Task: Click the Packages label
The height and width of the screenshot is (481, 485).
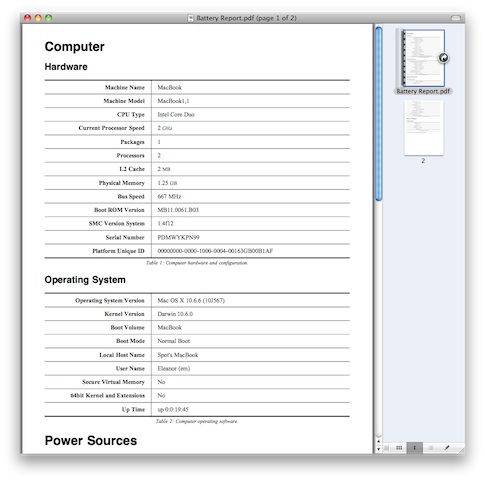Action: 132,142
